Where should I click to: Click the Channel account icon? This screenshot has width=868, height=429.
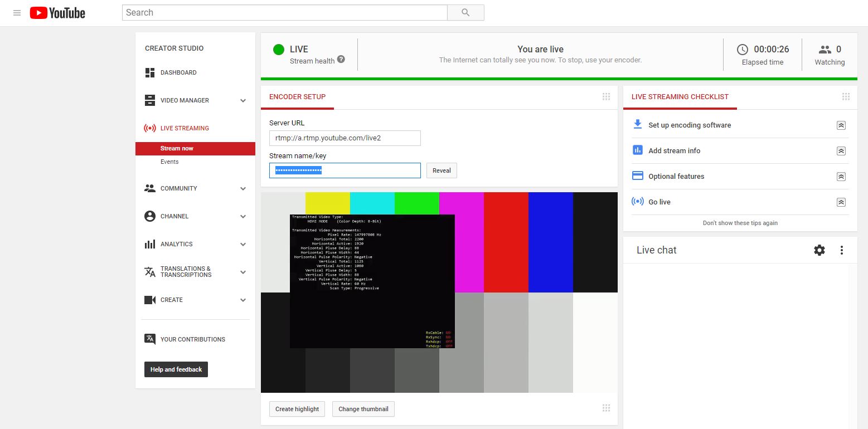(x=149, y=216)
